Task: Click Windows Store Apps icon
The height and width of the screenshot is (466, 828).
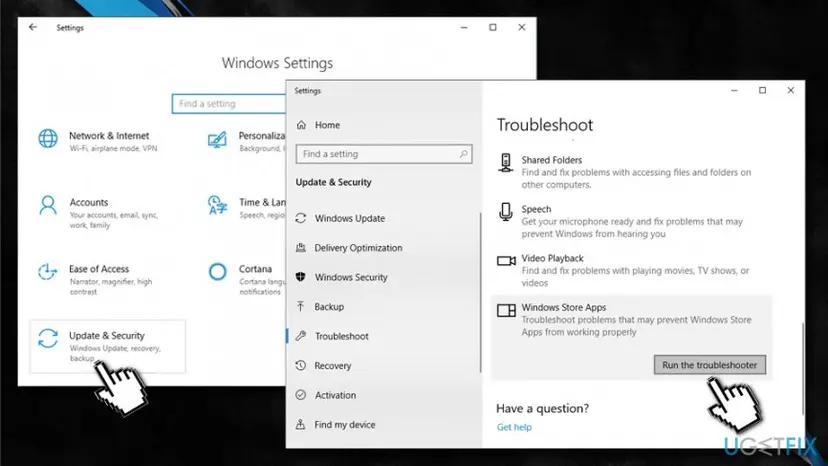Action: click(506, 310)
